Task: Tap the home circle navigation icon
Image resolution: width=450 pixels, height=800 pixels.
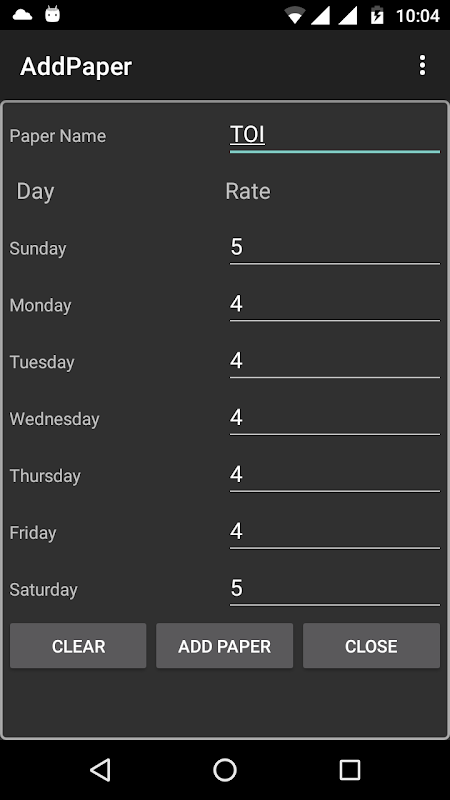Action: (224, 770)
